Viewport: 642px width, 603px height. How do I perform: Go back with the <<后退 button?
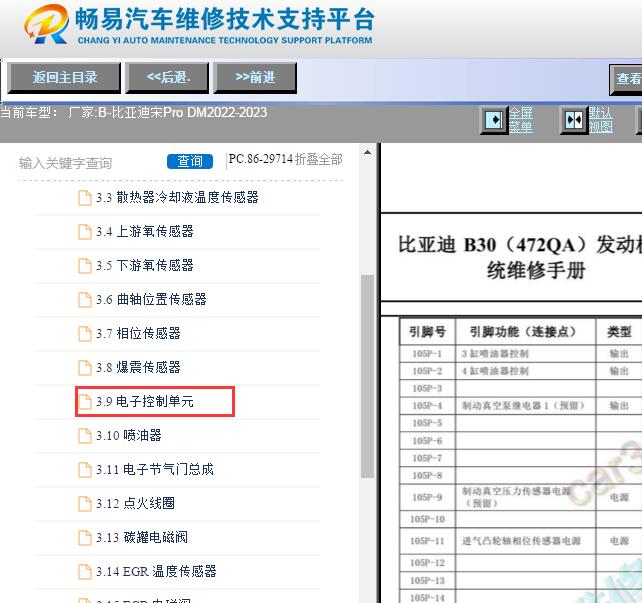tap(167, 78)
